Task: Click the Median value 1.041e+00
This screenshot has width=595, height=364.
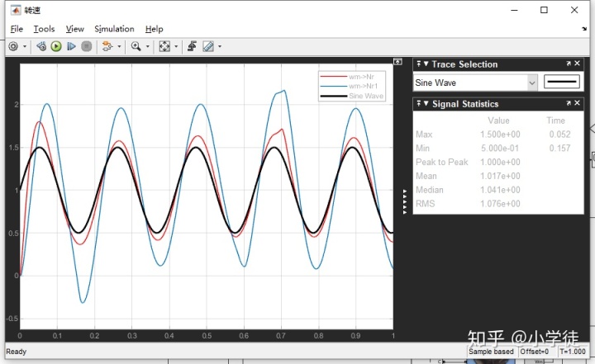Action: coord(500,190)
